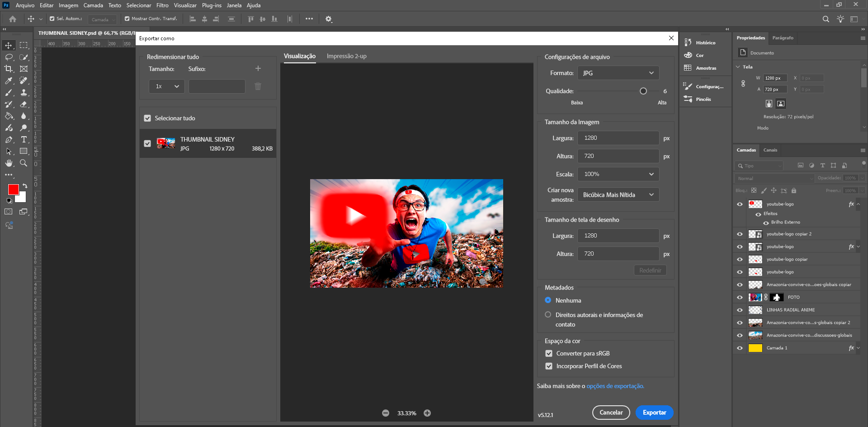
Task: Open the settings gear in options bar
Action: point(329,19)
